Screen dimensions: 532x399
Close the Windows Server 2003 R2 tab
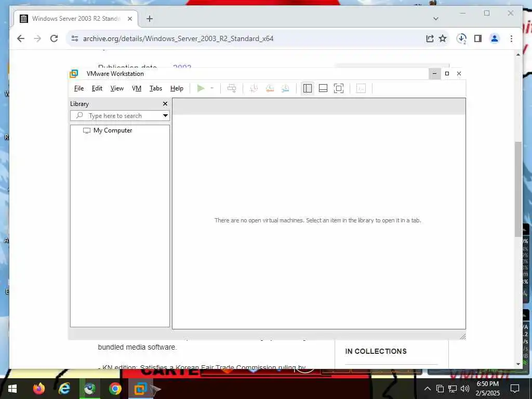point(130,19)
